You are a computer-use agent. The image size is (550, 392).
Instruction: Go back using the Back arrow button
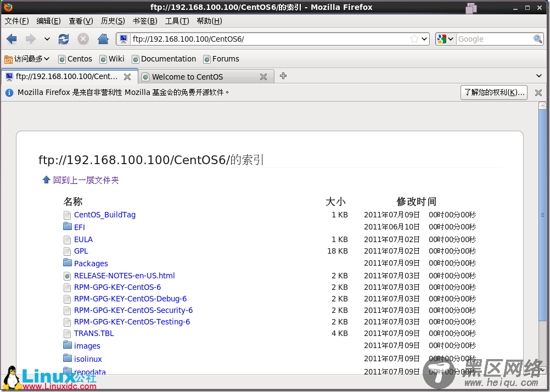pyautogui.click(x=12, y=39)
